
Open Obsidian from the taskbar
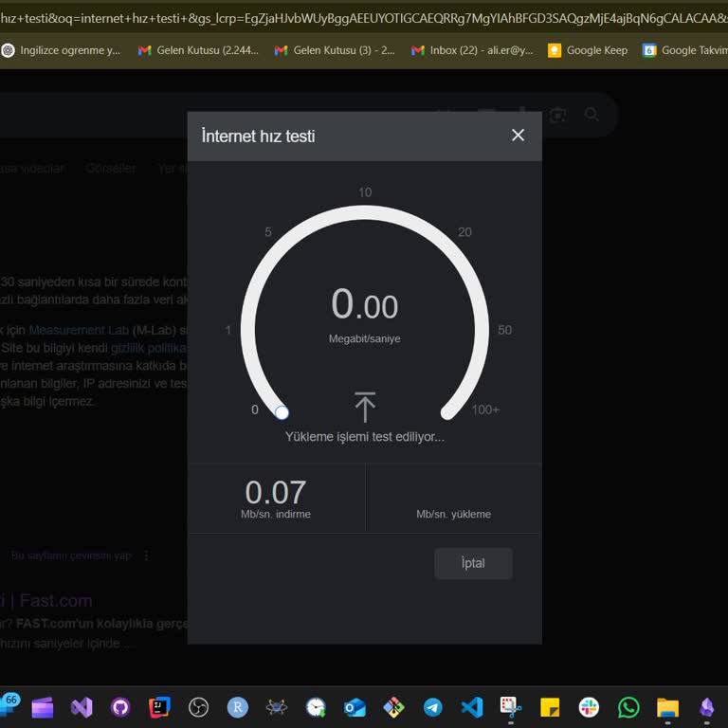click(x=706, y=707)
